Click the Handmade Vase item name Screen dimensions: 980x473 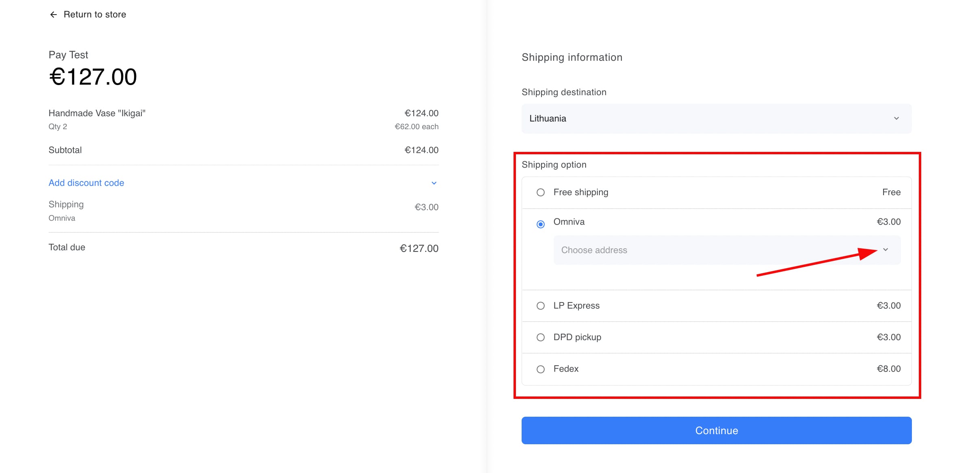[98, 113]
